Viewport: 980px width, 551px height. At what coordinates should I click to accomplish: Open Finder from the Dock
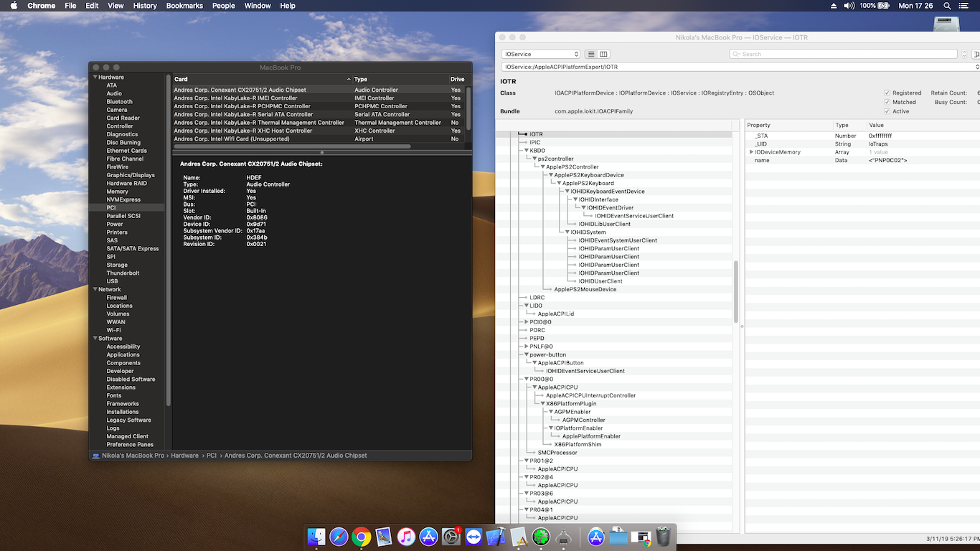click(316, 536)
